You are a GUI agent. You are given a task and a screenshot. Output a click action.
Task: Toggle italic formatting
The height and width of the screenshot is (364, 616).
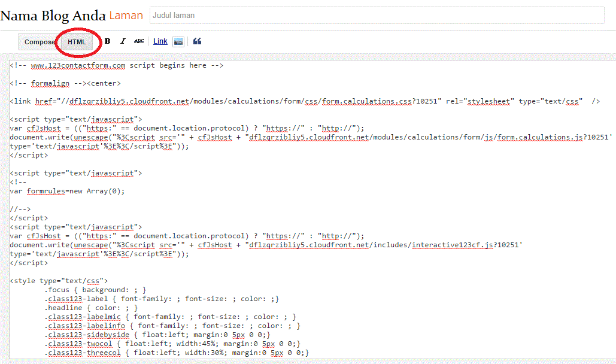tap(123, 41)
